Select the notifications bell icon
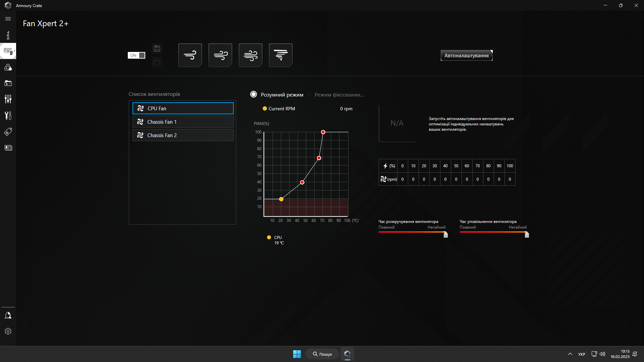The width and height of the screenshot is (644, 362). coord(7,315)
